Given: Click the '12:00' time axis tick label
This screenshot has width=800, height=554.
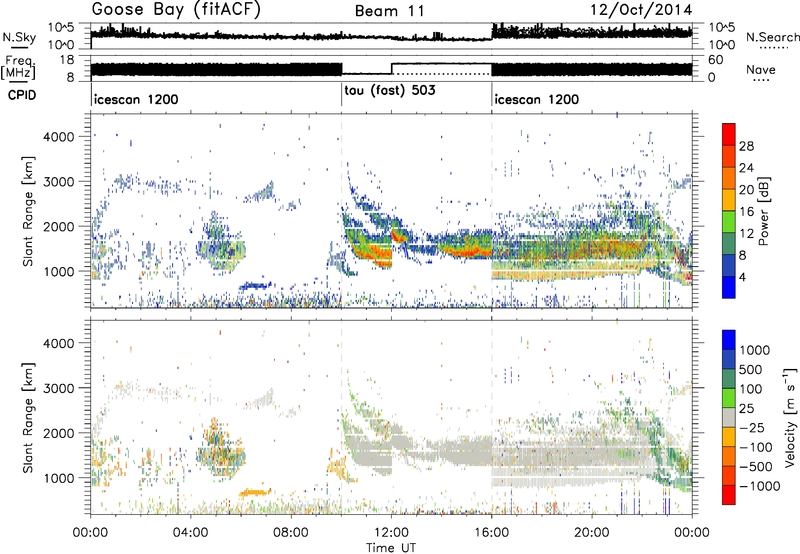Looking at the screenshot, I should point(391,533).
